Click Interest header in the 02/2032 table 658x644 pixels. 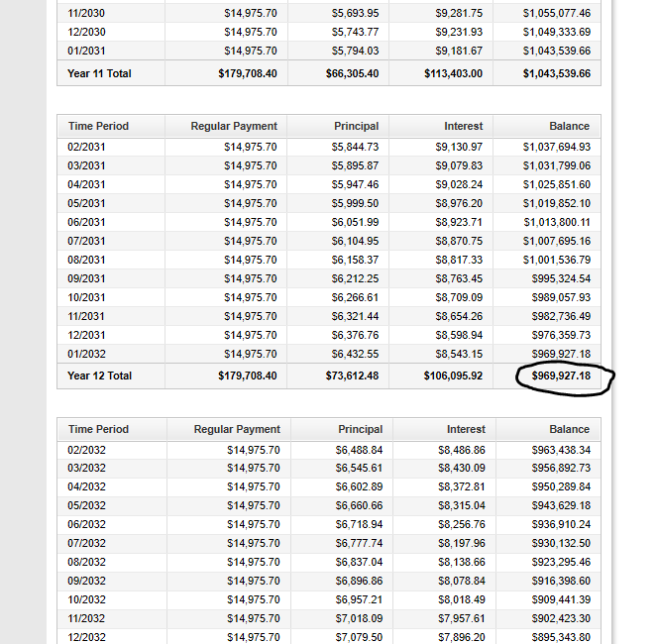[x=466, y=429]
